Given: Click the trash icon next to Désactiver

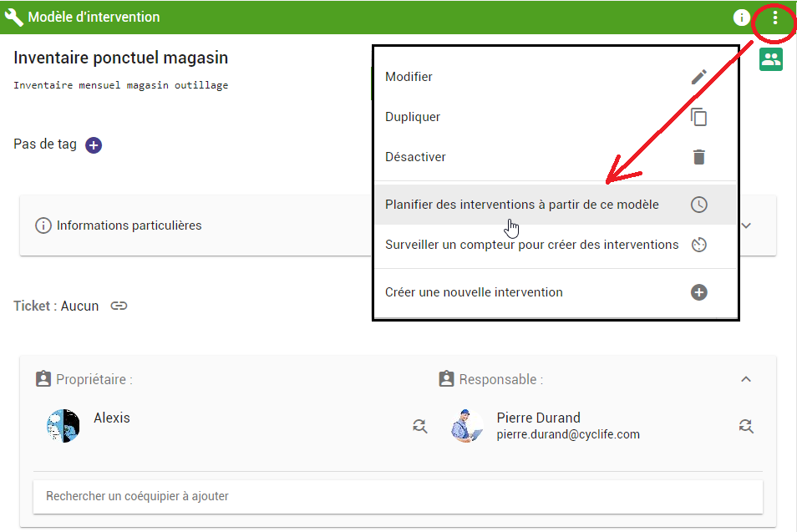Looking at the screenshot, I should 699,157.
